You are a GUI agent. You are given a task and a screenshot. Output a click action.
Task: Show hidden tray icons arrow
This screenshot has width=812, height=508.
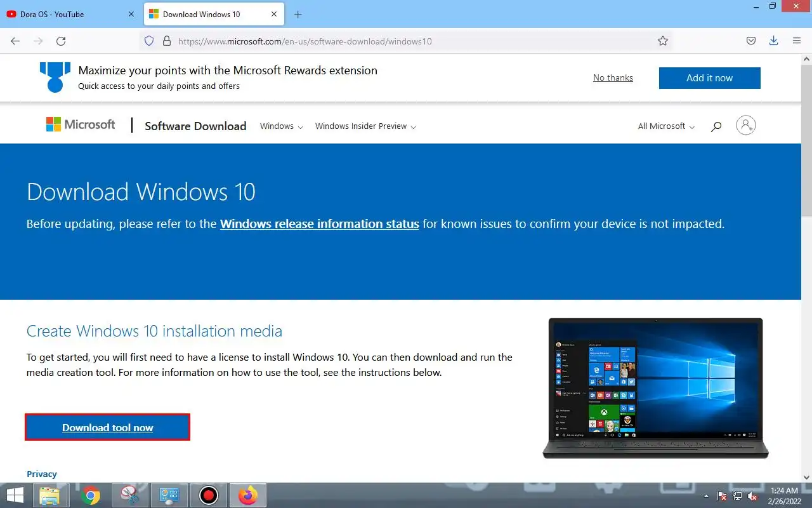pos(707,495)
